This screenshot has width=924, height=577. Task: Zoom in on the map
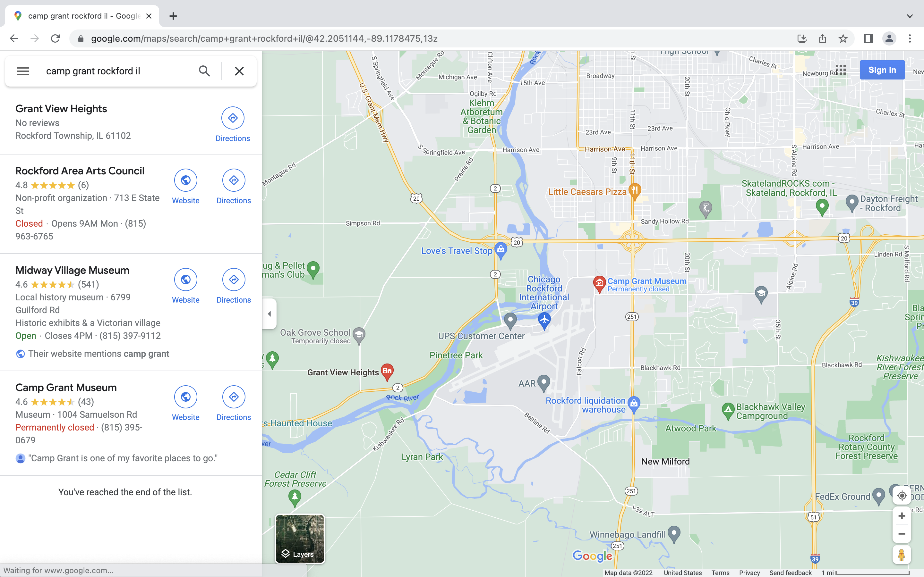click(902, 516)
